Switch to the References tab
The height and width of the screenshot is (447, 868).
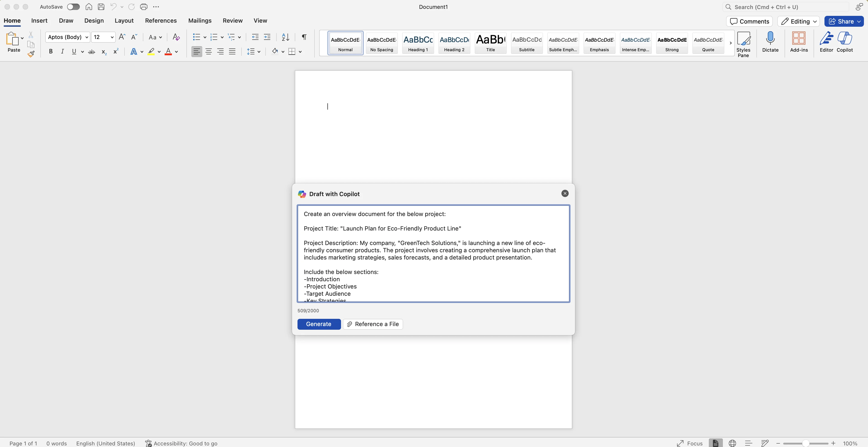pyautogui.click(x=161, y=21)
